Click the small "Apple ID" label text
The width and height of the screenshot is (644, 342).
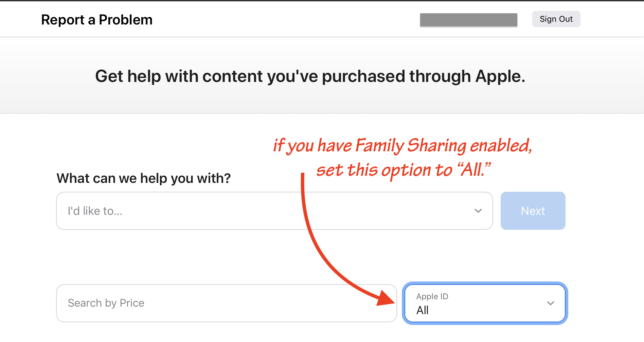click(x=432, y=296)
